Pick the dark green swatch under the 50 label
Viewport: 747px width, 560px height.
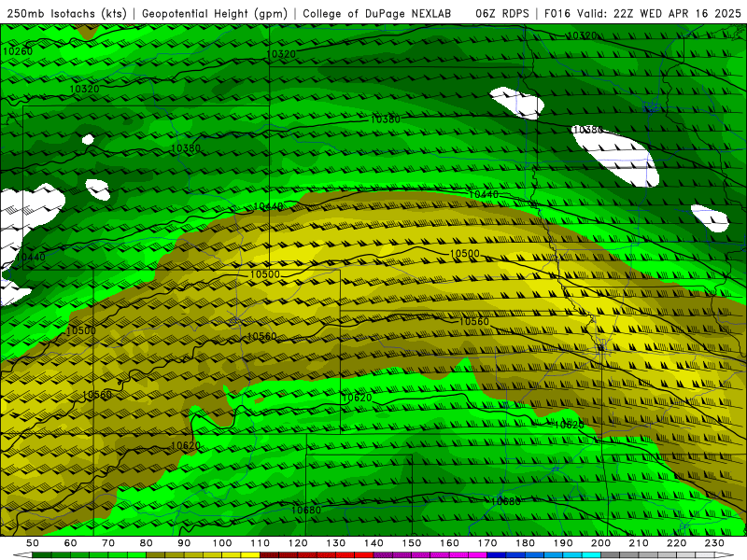(42, 555)
